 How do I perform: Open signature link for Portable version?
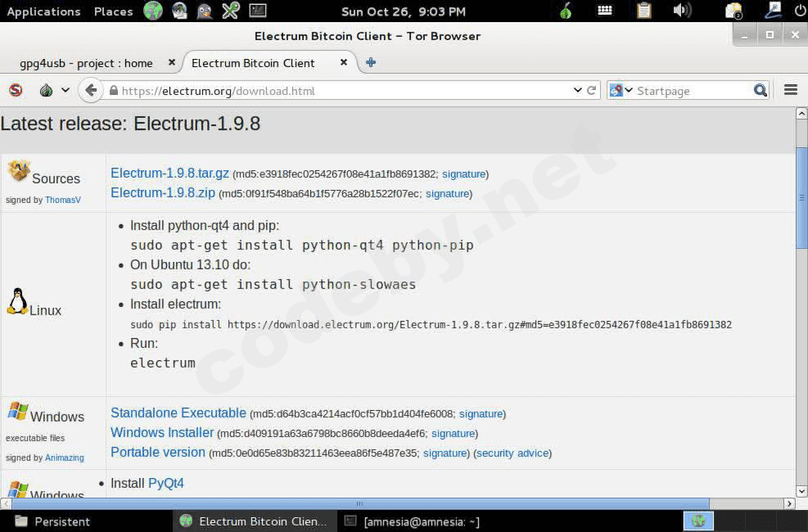click(445, 453)
